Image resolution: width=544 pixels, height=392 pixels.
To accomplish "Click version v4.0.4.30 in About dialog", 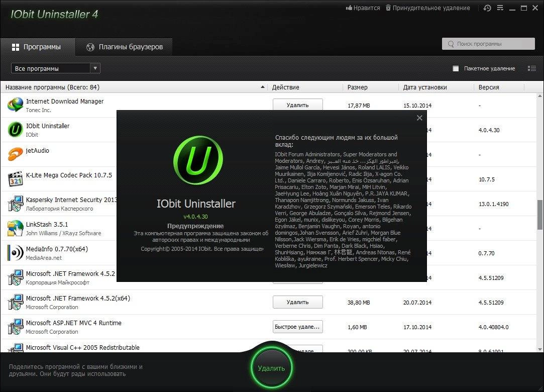I will pos(196,216).
